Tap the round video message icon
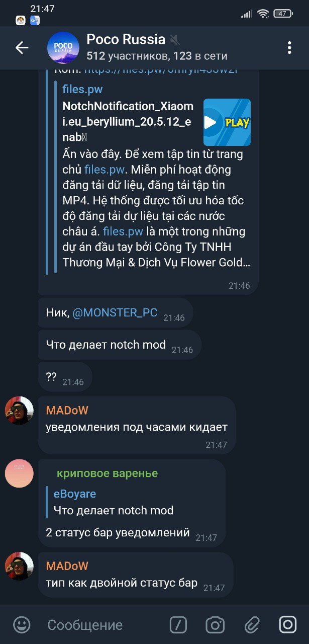Viewport: 309px width, 644px height. [x=288, y=625]
